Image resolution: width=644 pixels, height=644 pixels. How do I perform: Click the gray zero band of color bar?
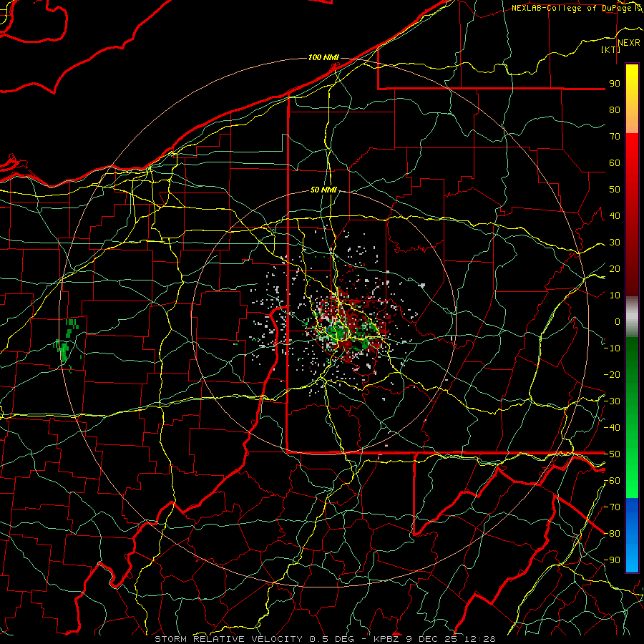(x=632, y=317)
